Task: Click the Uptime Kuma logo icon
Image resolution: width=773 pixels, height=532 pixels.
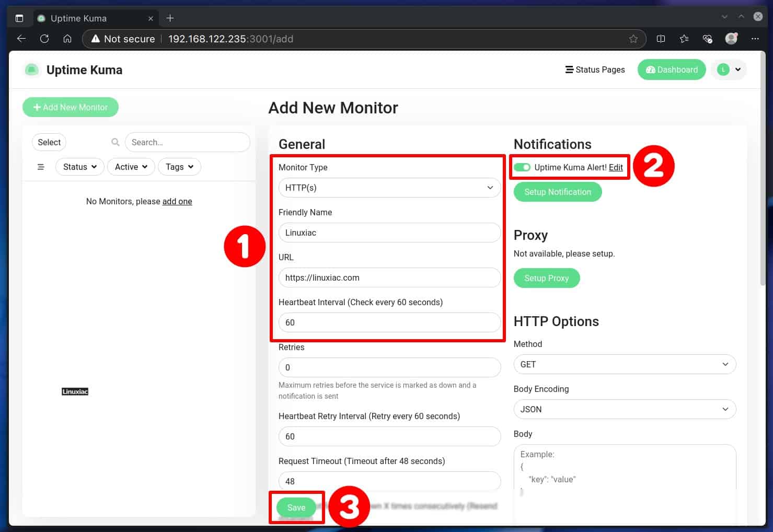Action: coord(32,69)
